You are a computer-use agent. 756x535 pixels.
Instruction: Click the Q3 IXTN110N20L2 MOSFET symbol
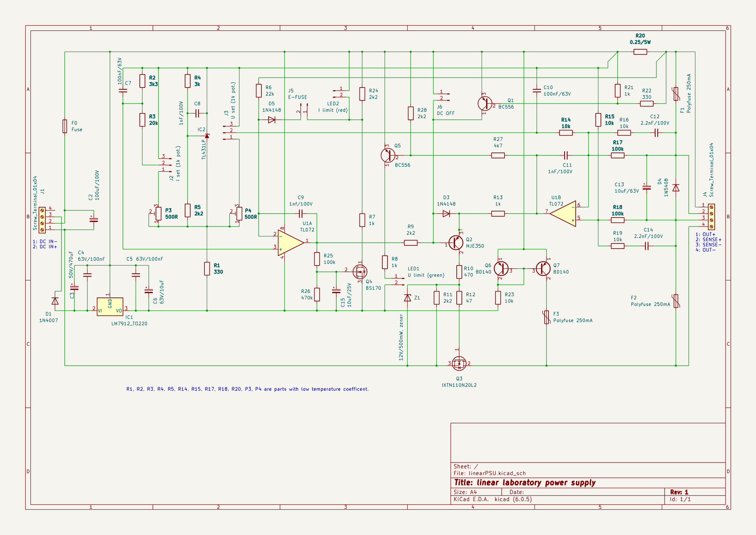[459, 363]
